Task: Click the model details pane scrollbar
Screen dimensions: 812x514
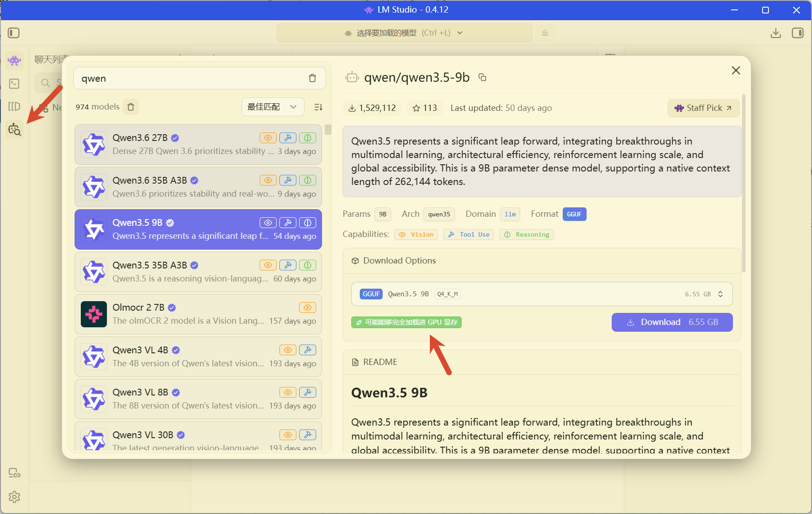Action: 744,184
